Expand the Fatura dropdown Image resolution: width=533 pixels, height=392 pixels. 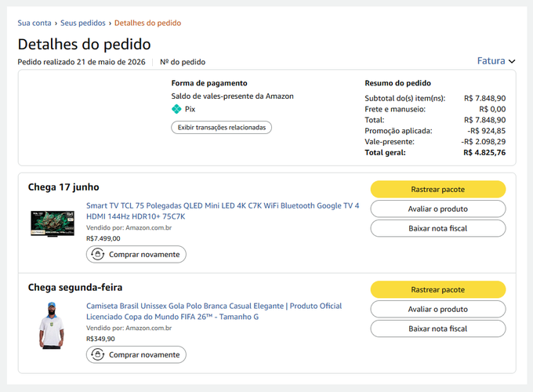point(496,61)
